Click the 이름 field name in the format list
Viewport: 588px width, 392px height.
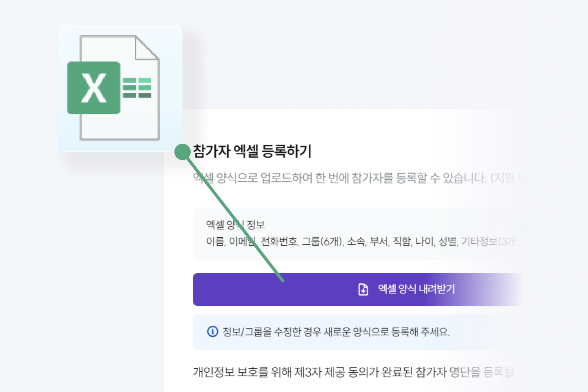click(214, 242)
